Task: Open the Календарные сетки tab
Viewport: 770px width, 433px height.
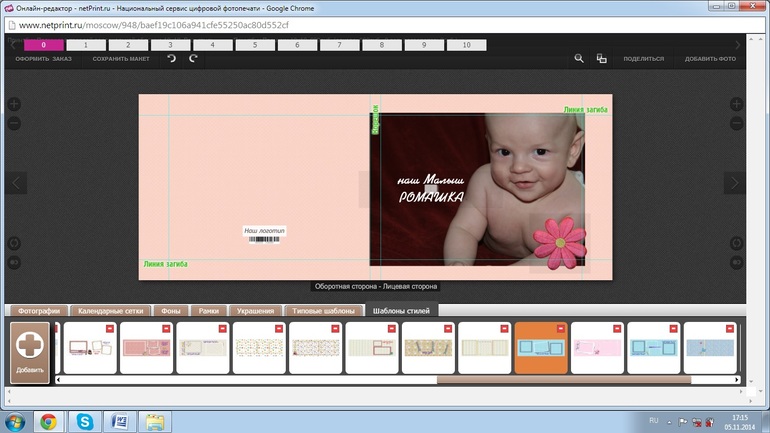Action: pos(110,311)
